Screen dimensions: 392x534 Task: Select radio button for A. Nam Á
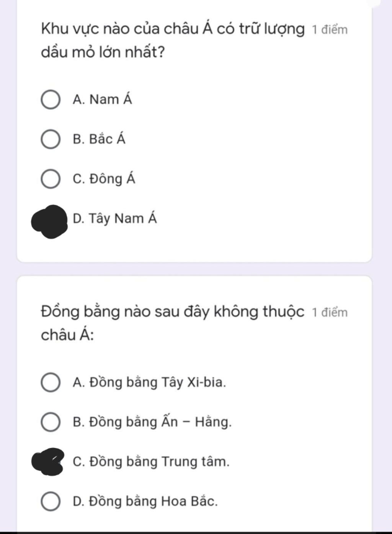(50, 100)
